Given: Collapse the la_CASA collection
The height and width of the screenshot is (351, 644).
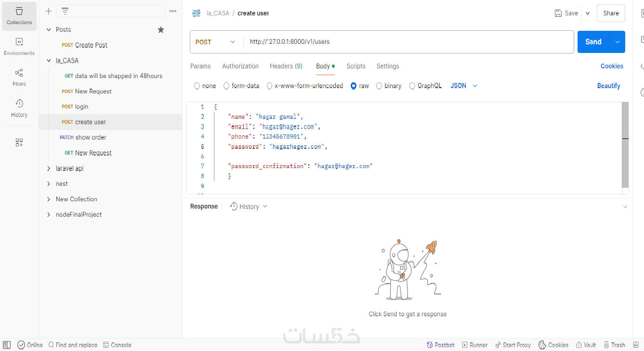Looking at the screenshot, I should click(x=49, y=61).
